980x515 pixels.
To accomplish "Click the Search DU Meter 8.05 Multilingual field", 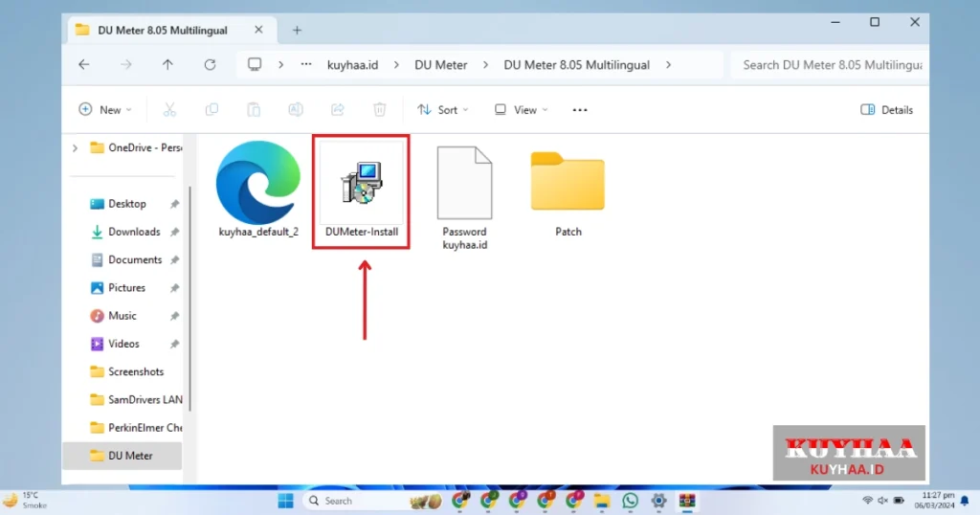I will [x=829, y=64].
